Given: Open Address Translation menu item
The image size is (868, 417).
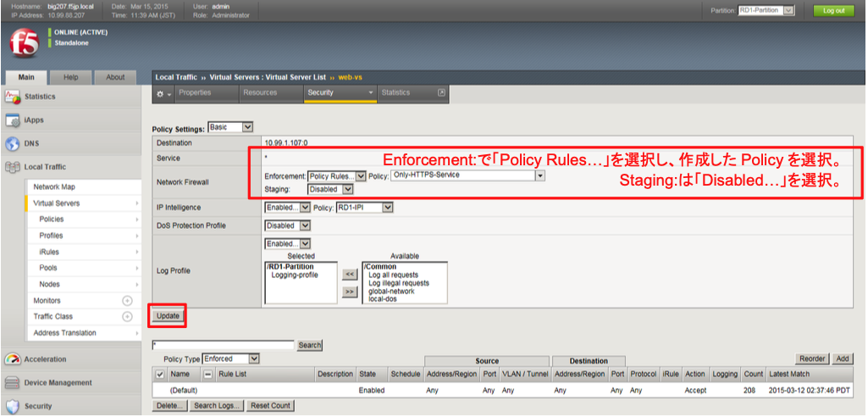Looking at the screenshot, I should pos(64,333).
